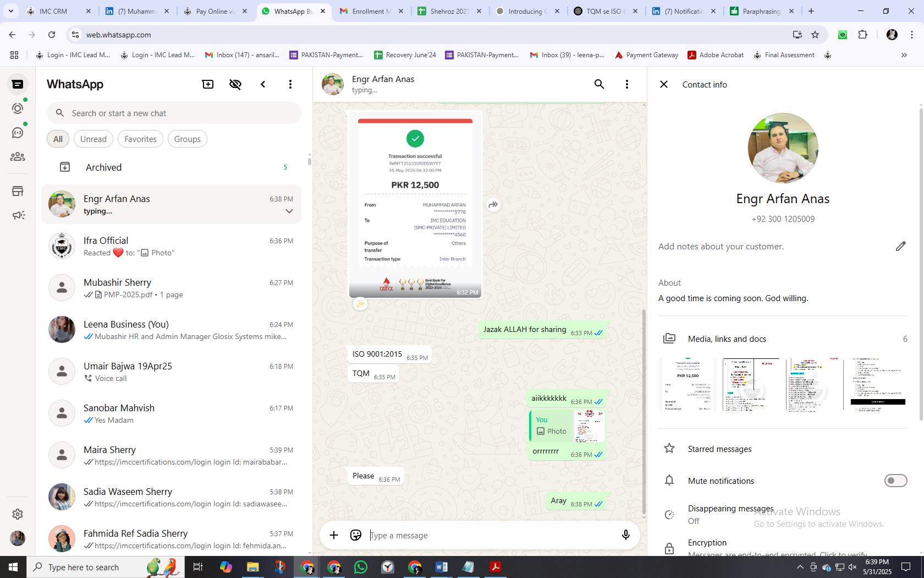Open the Umair Bajwa 19Apr25 chat
Viewport: 924px width, 578px height.
tap(171, 372)
